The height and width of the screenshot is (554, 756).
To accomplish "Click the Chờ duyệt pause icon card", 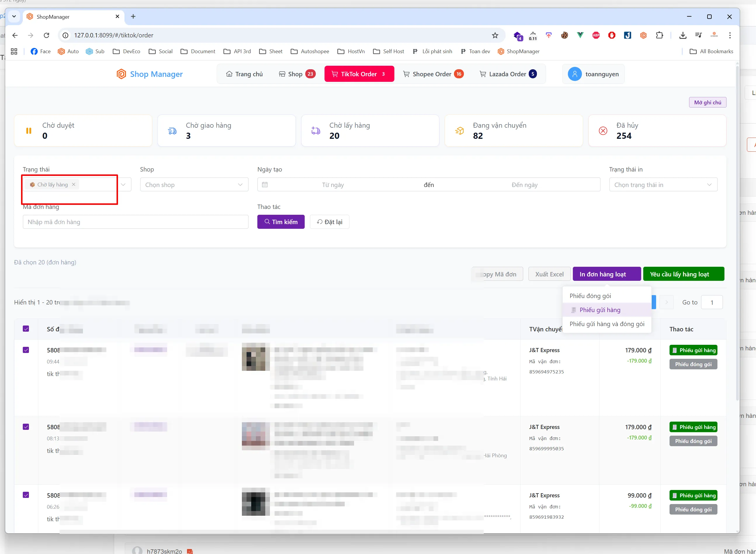I will click(x=29, y=131).
